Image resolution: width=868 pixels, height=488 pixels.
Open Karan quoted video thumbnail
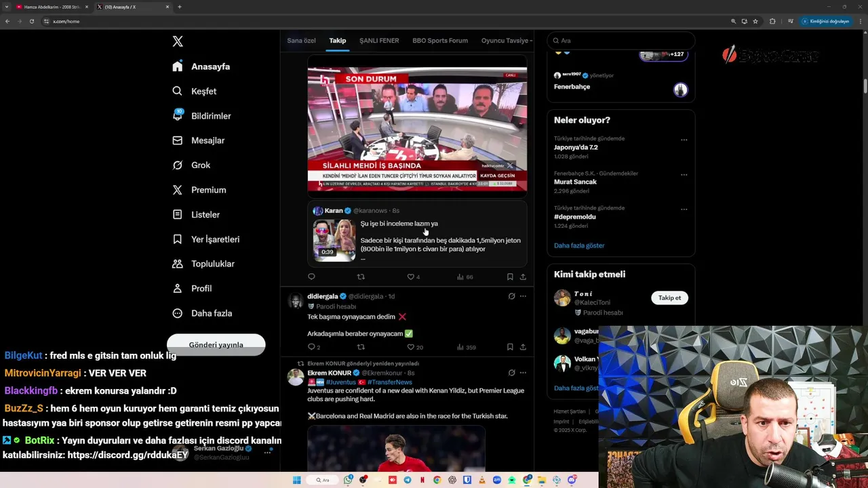pyautogui.click(x=334, y=240)
